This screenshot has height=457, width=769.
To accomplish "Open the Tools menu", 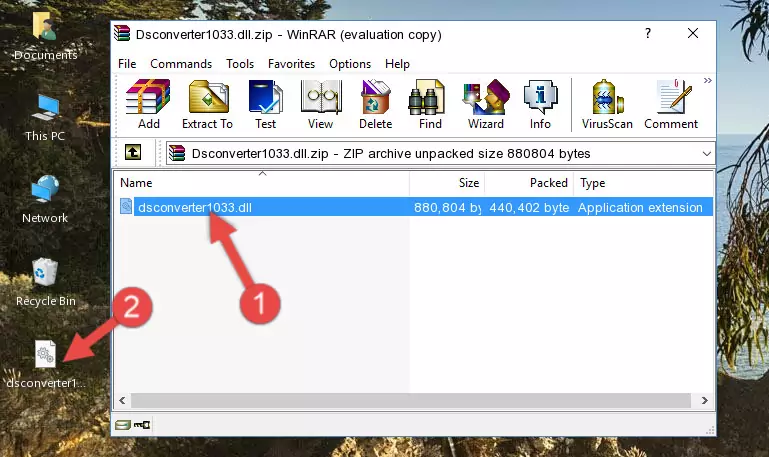I will pos(240,64).
